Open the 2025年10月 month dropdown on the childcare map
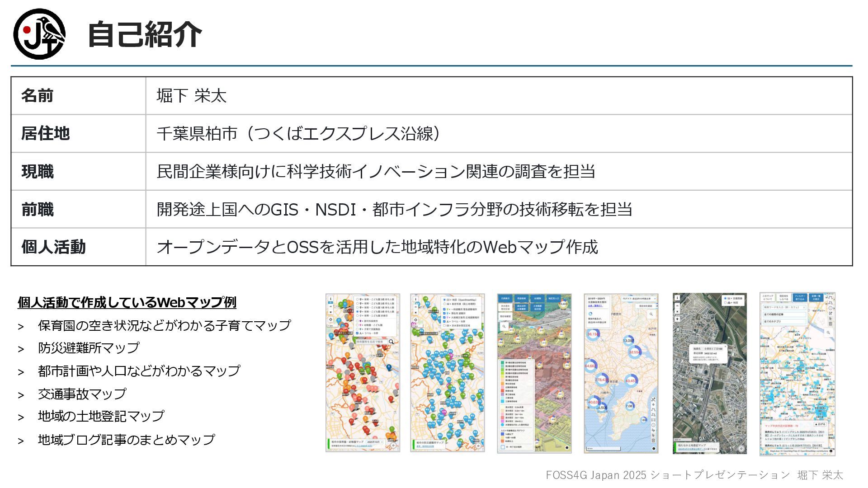 (375, 441)
